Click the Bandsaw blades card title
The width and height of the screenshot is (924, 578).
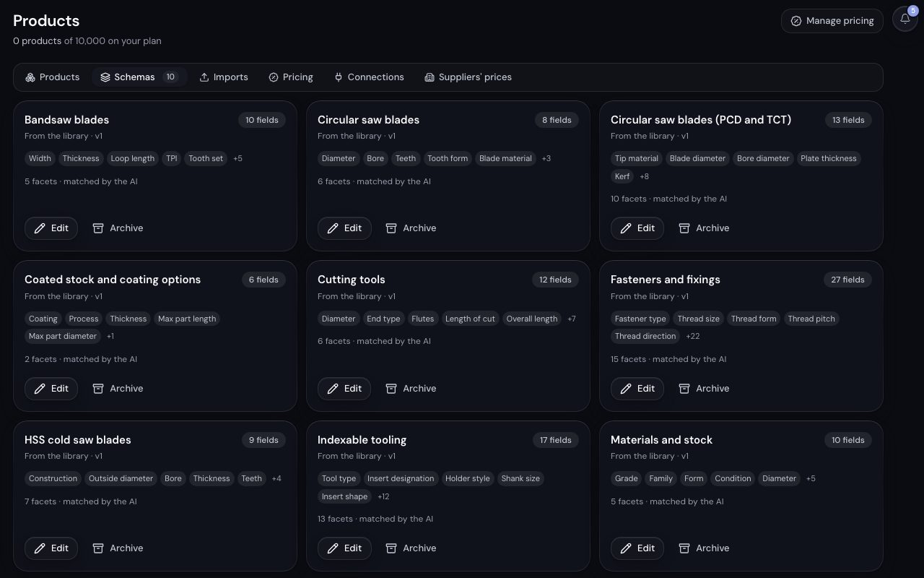coord(66,120)
